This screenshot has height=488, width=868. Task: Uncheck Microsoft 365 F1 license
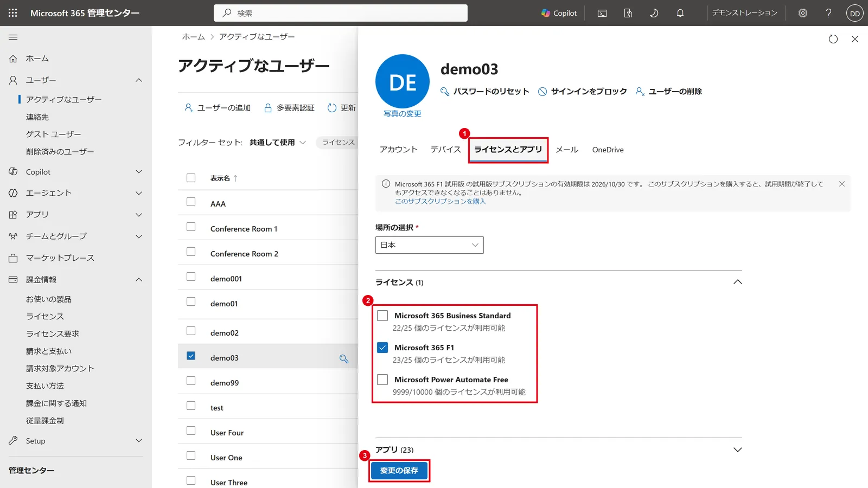(382, 348)
